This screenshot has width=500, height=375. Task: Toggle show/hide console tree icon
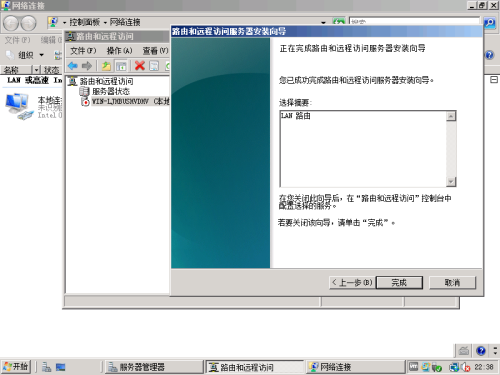click(121, 66)
